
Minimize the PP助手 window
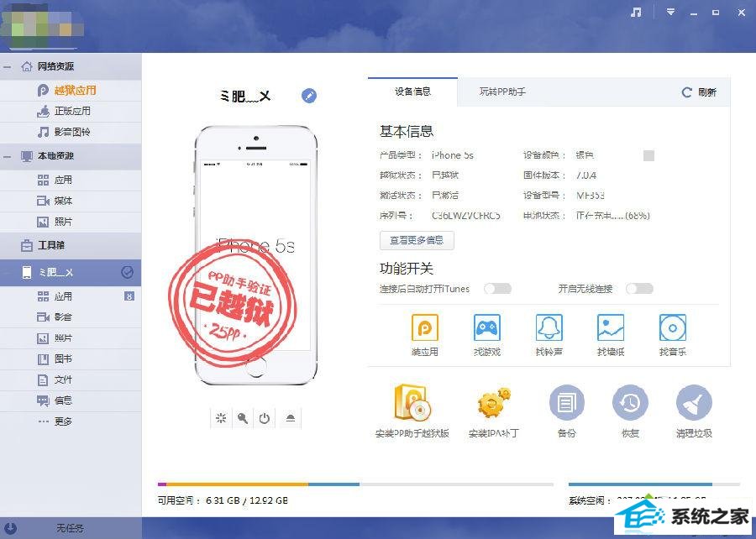point(694,13)
